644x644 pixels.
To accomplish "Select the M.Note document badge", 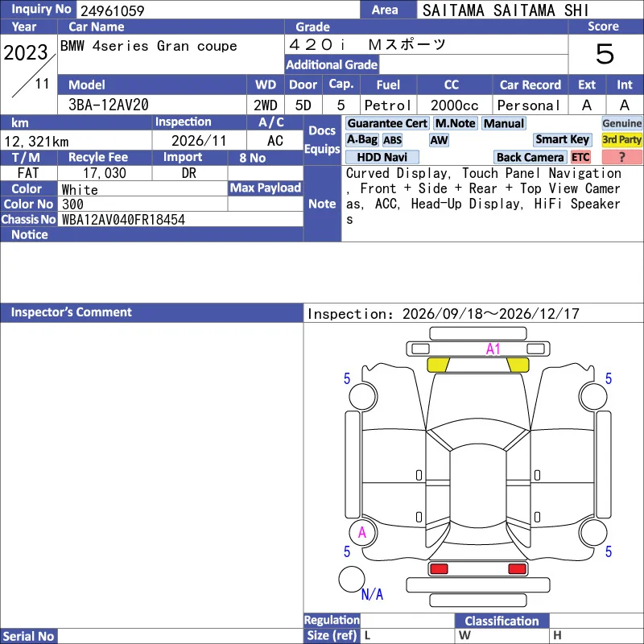I will pos(455,123).
